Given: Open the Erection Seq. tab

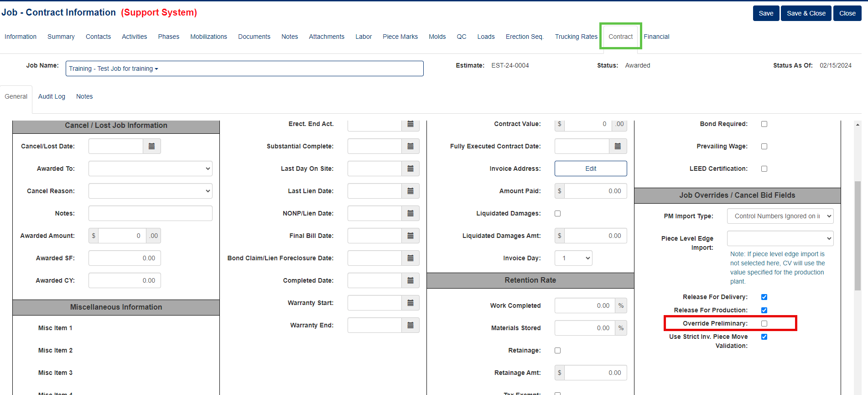Looking at the screenshot, I should click(x=525, y=37).
